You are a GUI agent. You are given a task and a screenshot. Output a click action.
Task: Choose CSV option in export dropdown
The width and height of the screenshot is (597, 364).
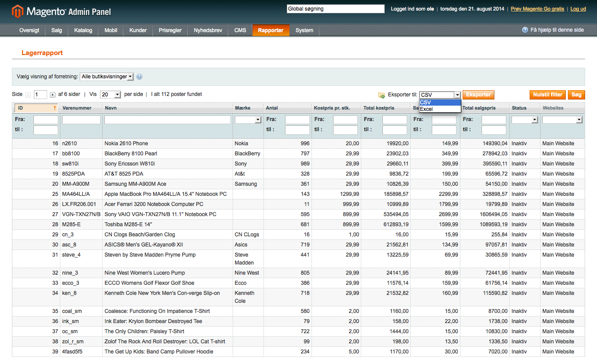(x=439, y=103)
